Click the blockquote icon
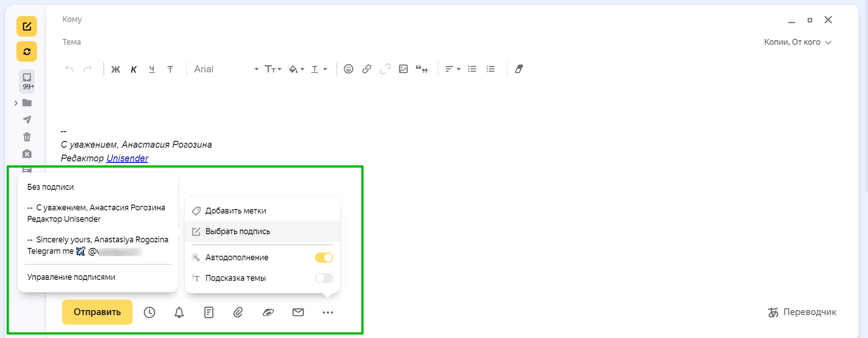 [421, 69]
